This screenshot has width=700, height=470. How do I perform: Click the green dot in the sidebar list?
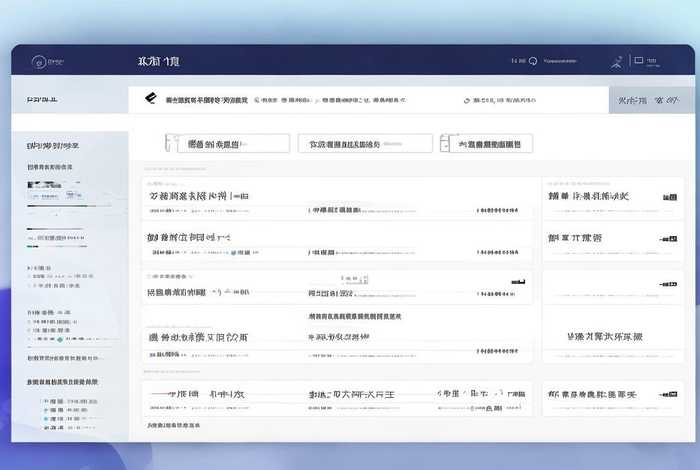60,340
